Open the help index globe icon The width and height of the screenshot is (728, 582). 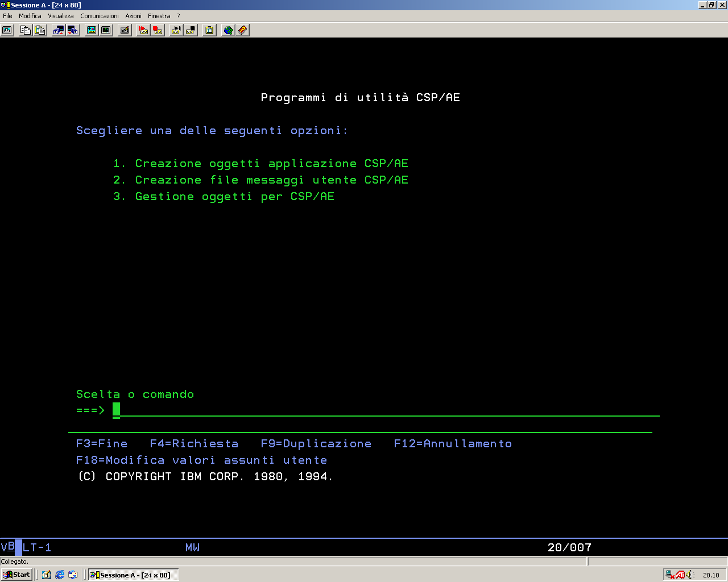[228, 30]
